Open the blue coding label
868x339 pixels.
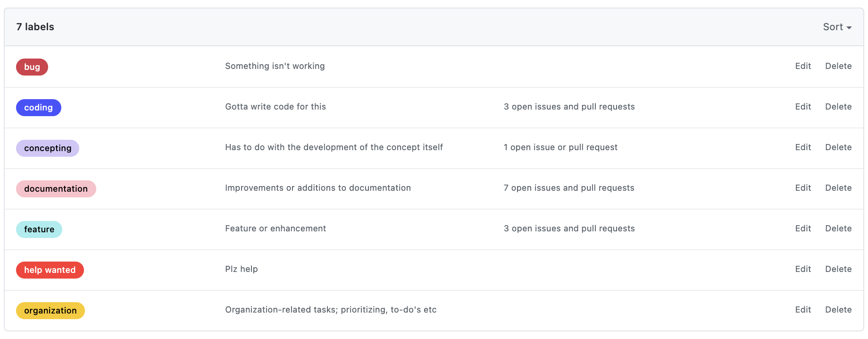39,108
